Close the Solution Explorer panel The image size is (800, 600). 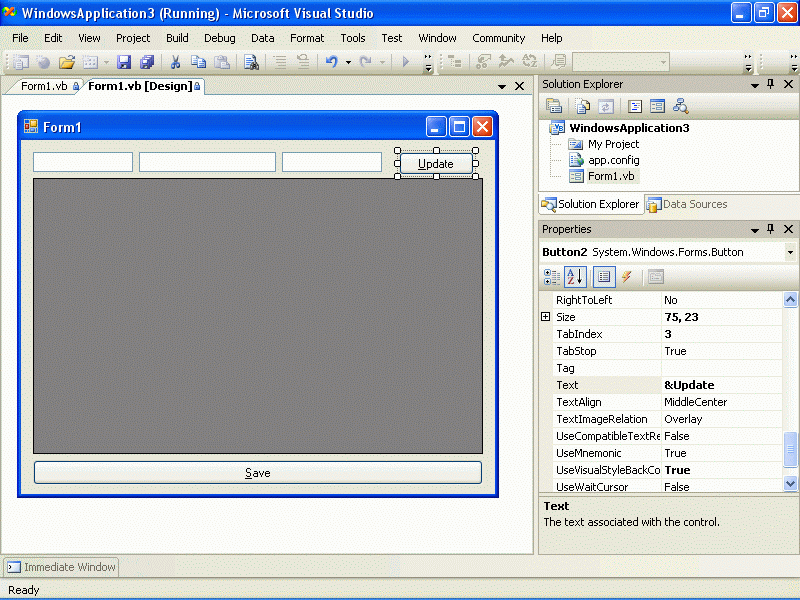[788, 84]
